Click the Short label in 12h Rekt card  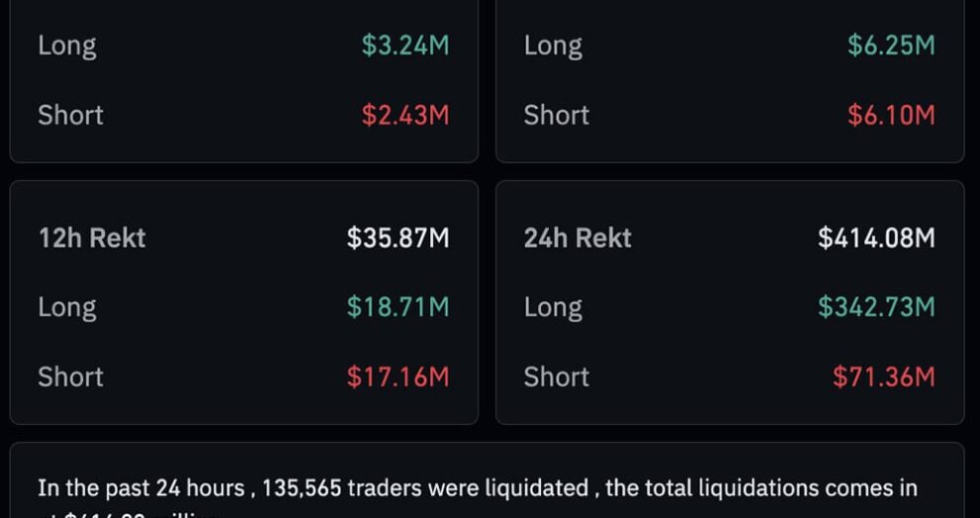tap(70, 377)
